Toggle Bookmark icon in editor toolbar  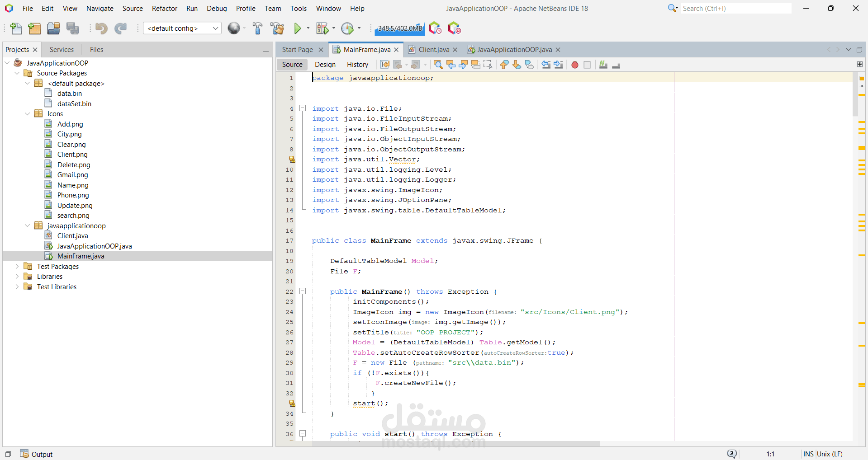(x=529, y=65)
